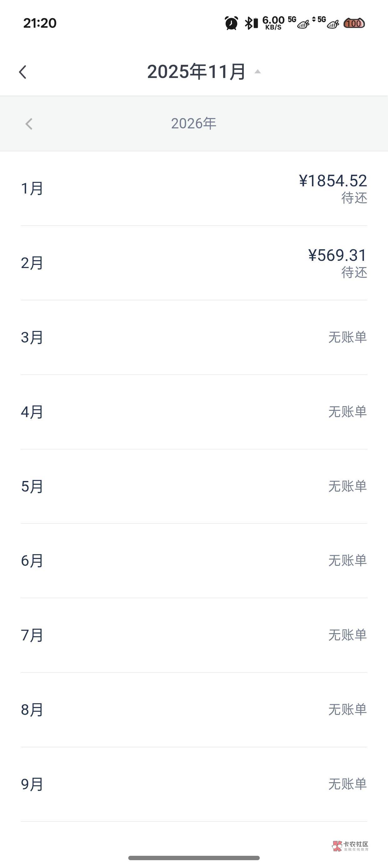This screenshot has height=868, width=388.
Task: Open the 2月 bill of ¥569.31
Action: [194, 263]
